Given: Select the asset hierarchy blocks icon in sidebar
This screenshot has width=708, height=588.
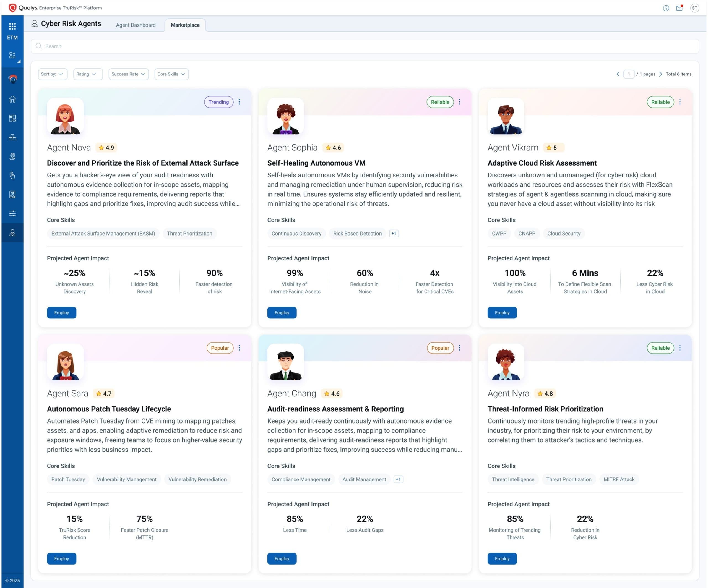Looking at the screenshot, I should click(12, 137).
